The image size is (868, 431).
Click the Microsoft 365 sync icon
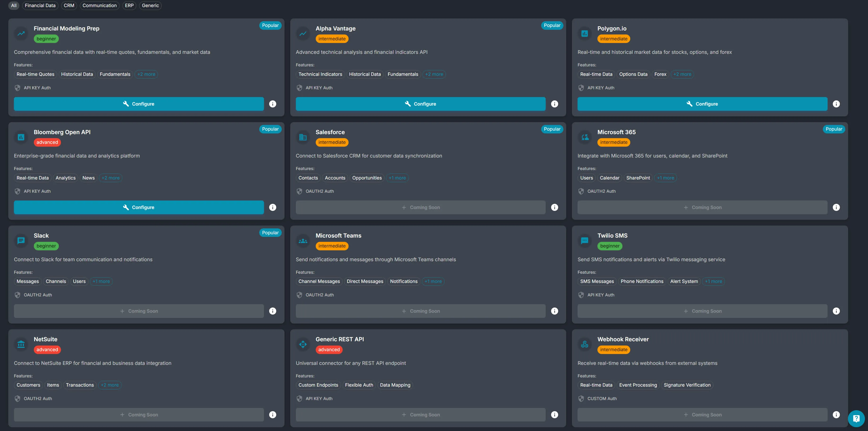pyautogui.click(x=585, y=137)
